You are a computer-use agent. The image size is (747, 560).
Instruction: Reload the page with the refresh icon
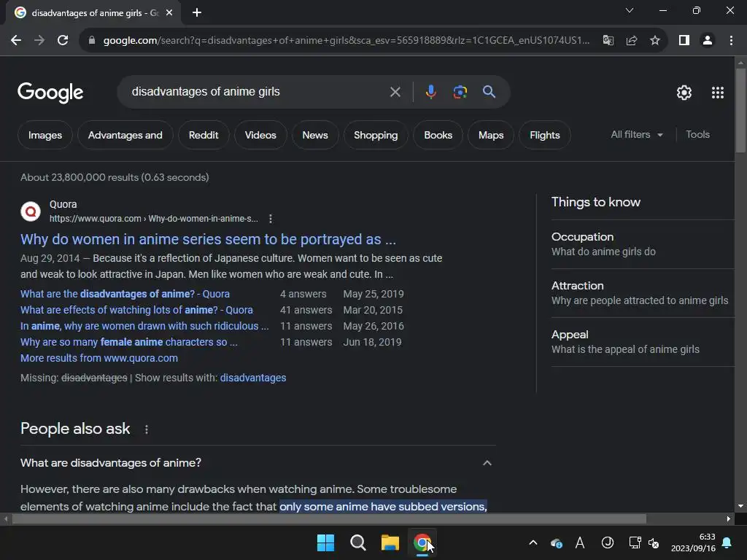click(x=63, y=41)
